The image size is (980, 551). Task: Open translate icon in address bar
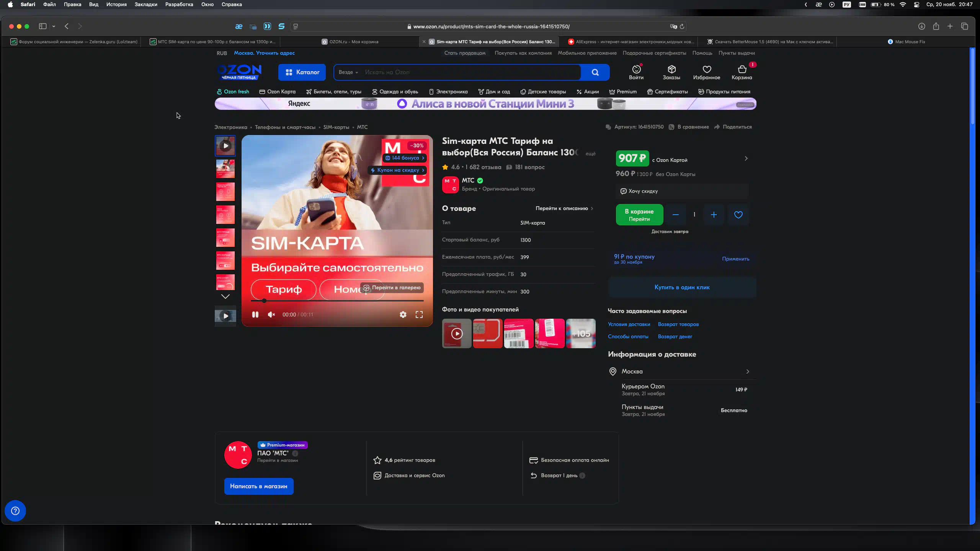(x=673, y=26)
